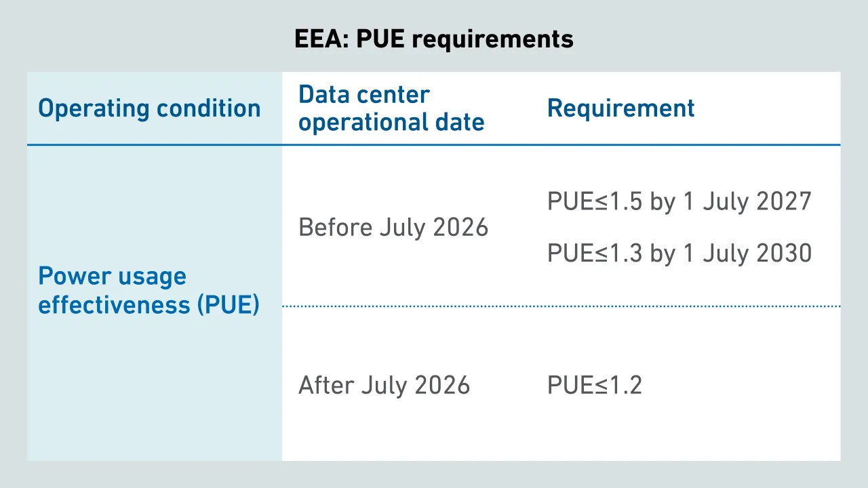Select the "Requirement" column header
The height and width of the screenshot is (488, 868).
620,108
